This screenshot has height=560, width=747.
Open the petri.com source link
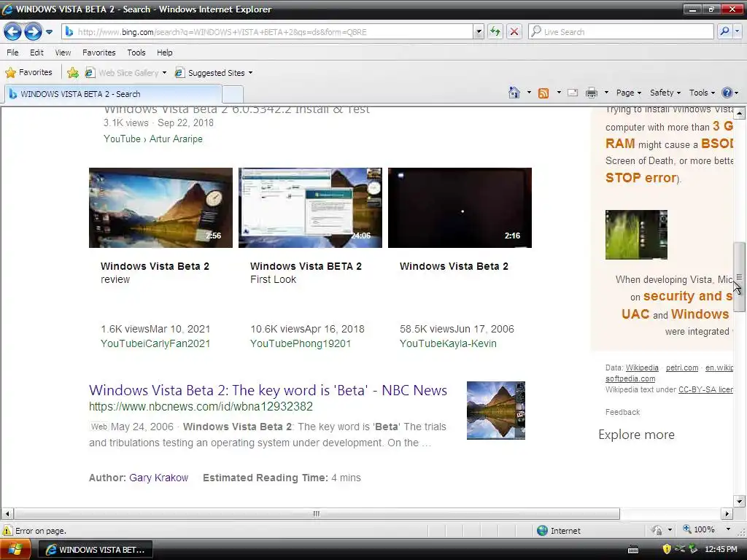pos(682,367)
